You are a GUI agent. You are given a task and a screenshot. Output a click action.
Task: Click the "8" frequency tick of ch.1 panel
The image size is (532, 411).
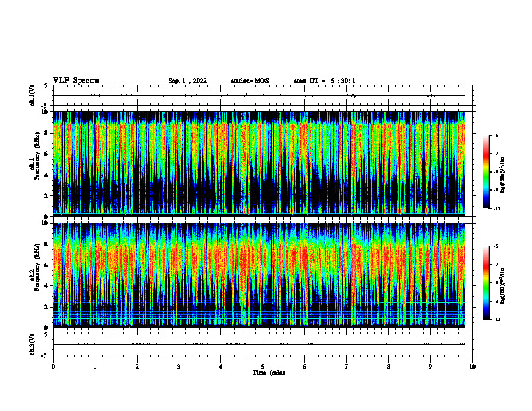click(46, 133)
